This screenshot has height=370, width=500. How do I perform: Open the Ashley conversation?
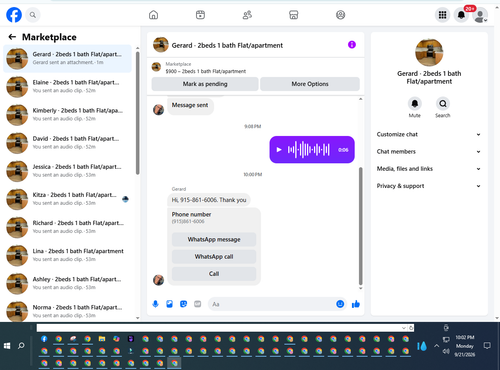pyautogui.click(x=67, y=283)
